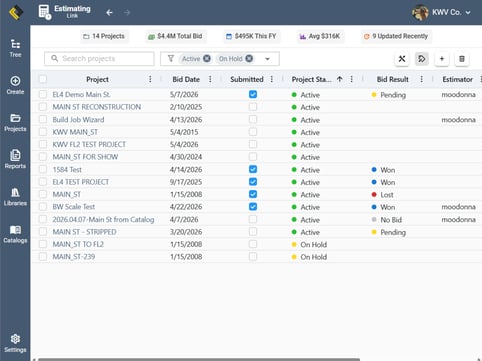Go forward with the right arrow
The height and width of the screenshot is (361, 482).
pyautogui.click(x=127, y=13)
